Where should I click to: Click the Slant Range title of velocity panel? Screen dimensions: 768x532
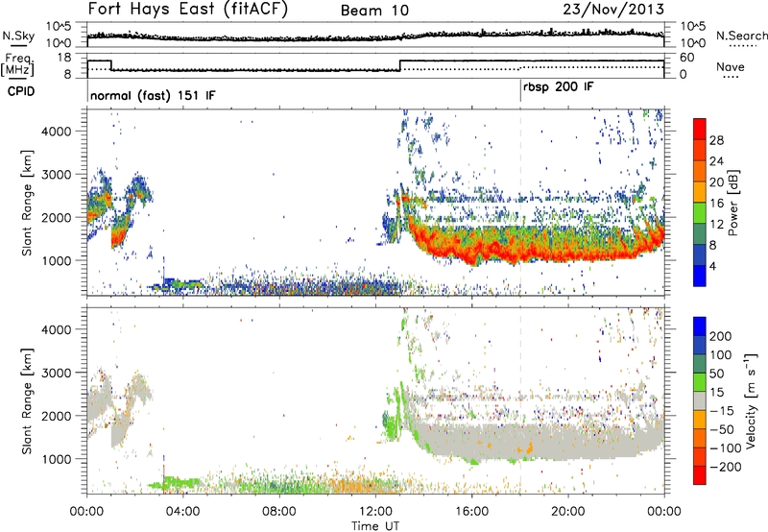pos(27,401)
